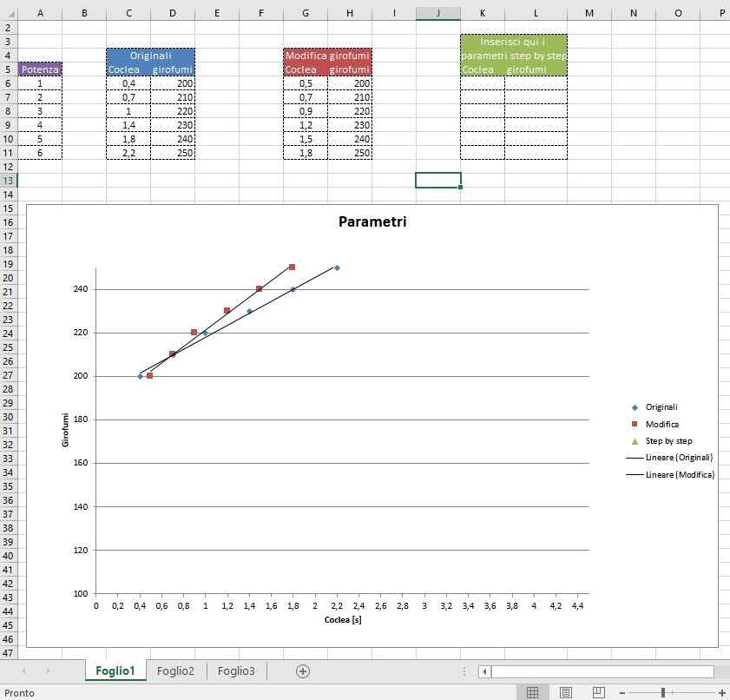Click the Pronto status bar text
The image size is (730, 700).
point(19,693)
